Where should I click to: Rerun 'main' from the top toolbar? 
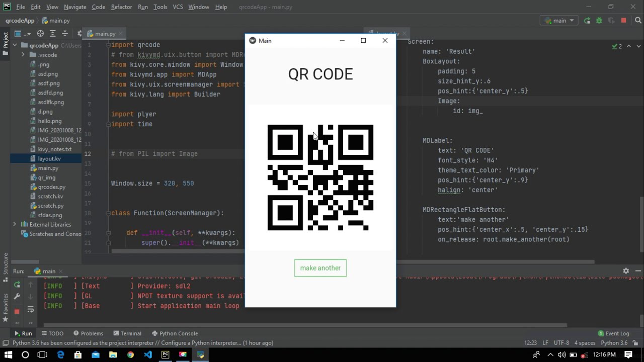point(587,21)
